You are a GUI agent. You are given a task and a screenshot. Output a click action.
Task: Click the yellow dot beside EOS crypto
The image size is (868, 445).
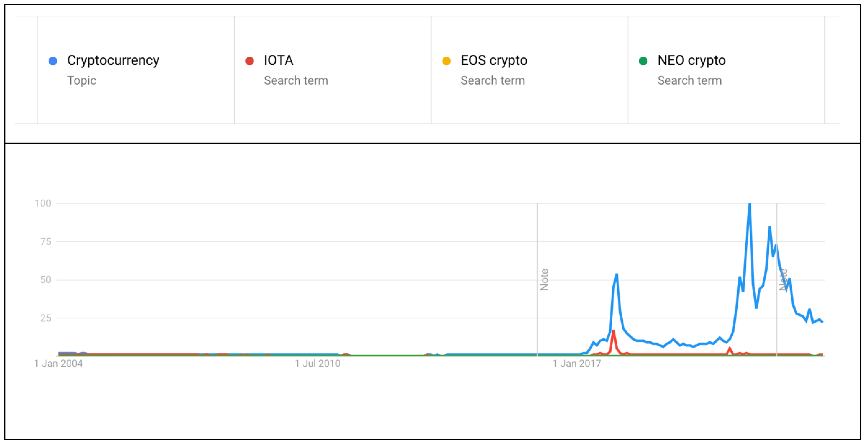pos(447,61)
